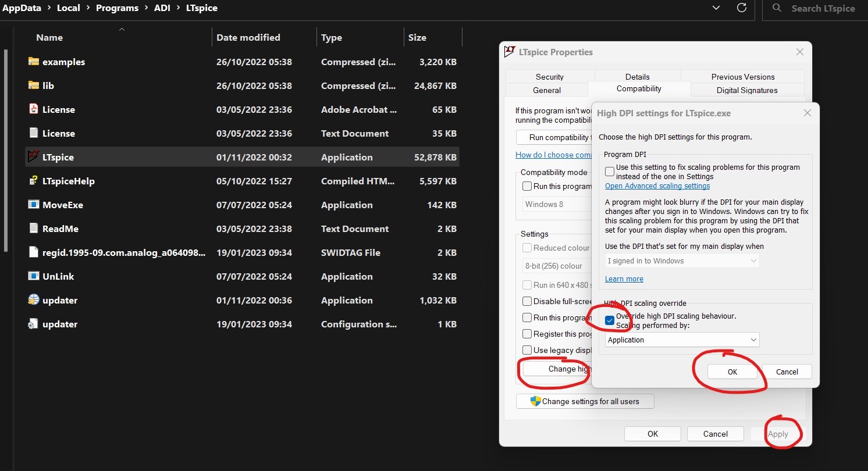Toggle Use legacy display ICC checkbox
This screenshot has height=471, width=868.
527,350
